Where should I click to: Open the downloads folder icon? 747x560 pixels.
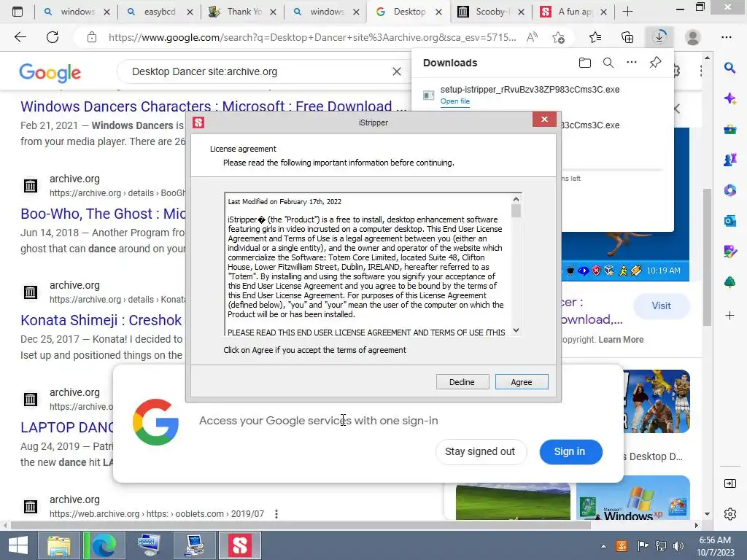tap(585, 63)
